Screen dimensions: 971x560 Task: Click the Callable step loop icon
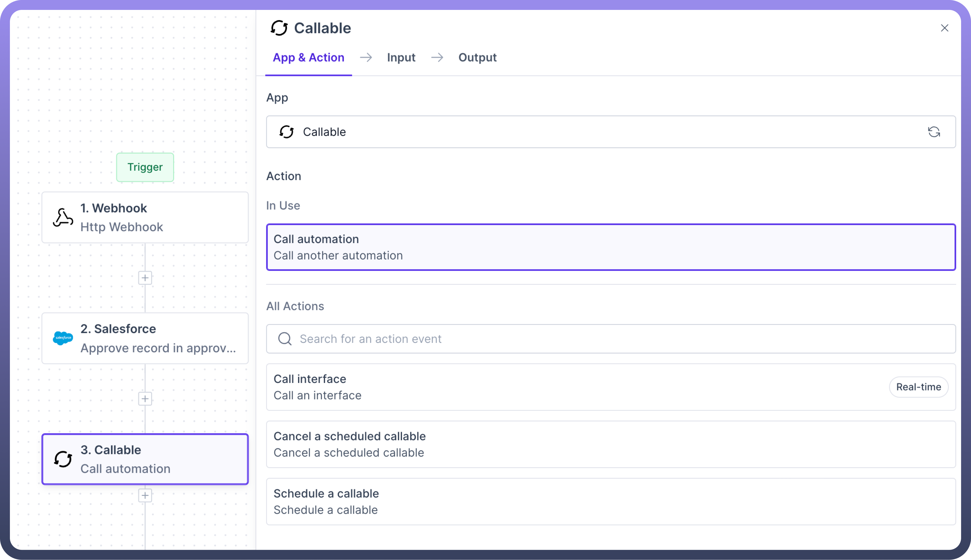pos(63,459)
